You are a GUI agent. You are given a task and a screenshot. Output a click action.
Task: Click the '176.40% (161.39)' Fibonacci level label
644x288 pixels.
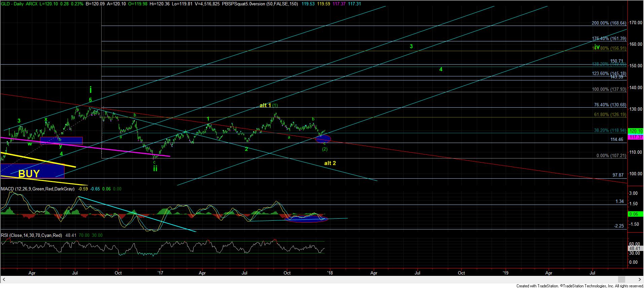coord(609,39)
